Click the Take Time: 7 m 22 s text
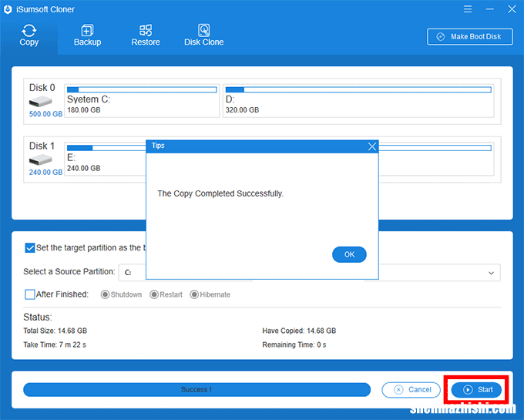Viewport: 524px width, 420px height. pyautogui.click(x=55, y=344)
